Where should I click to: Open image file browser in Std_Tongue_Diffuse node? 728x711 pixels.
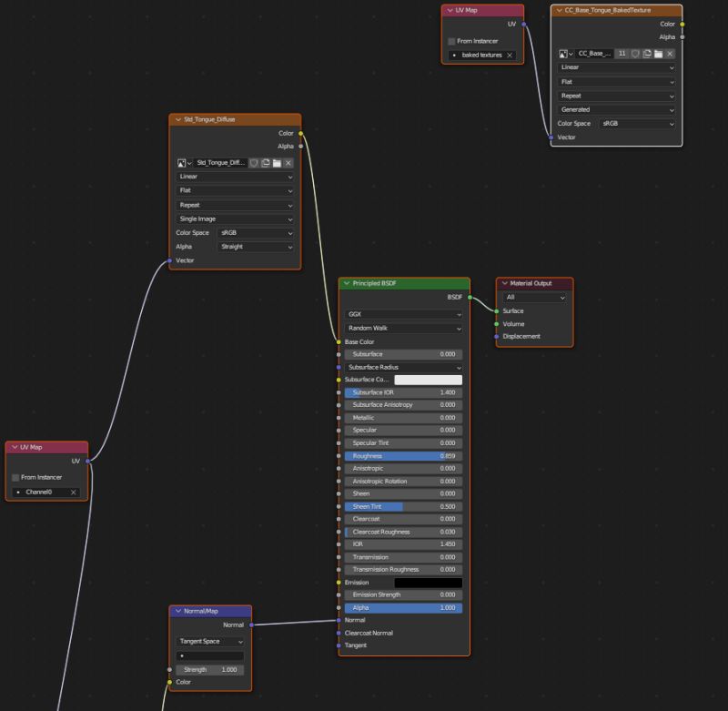[x=278, y=163]
